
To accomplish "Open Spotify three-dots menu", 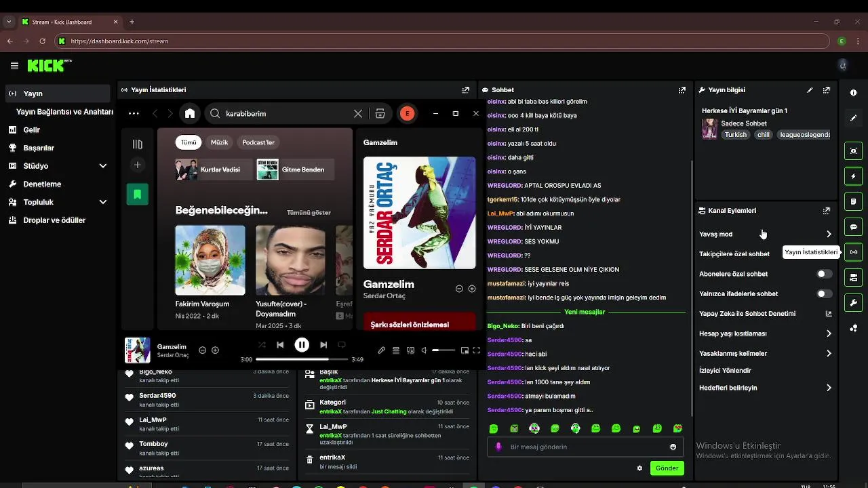I will point(134,114).
